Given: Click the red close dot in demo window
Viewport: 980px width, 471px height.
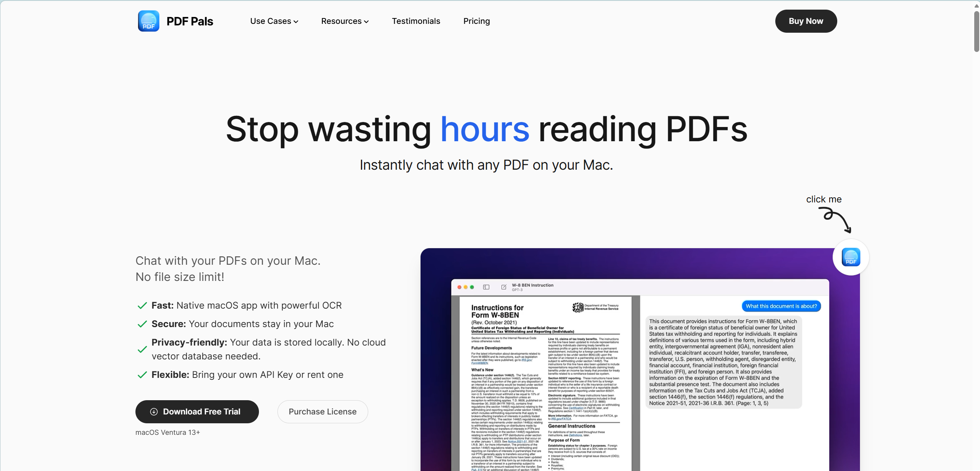Looking at the screenshot, I should [x=459, y=287].
